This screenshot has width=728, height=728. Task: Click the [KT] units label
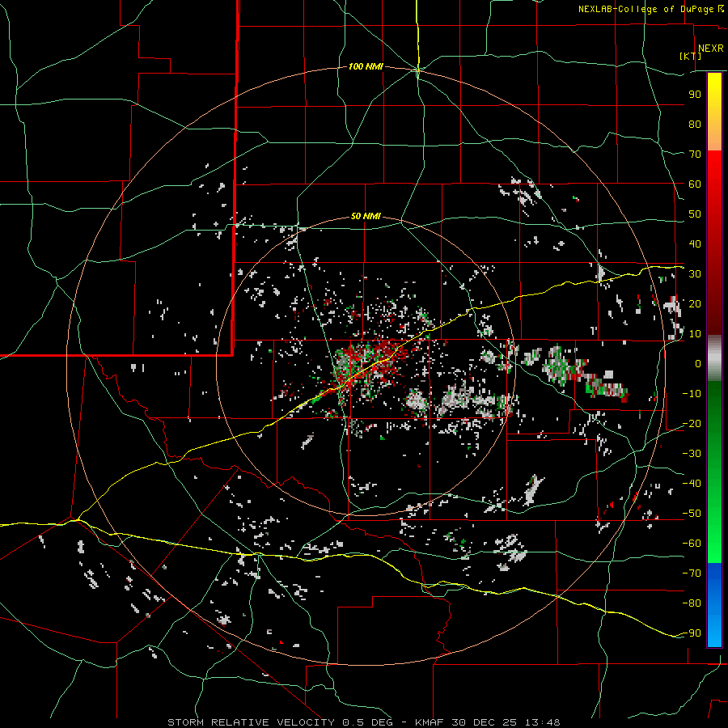tap(691, 56)
